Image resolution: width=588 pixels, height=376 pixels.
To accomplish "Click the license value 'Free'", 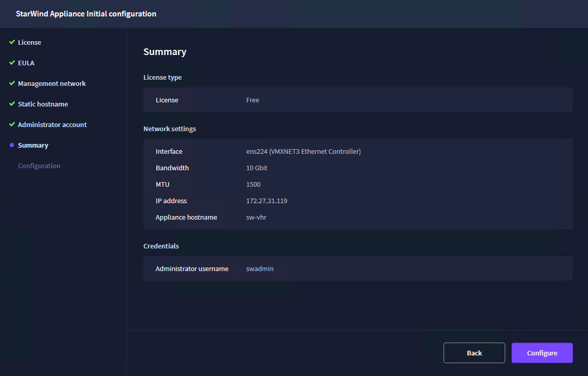I will [252, 100].
